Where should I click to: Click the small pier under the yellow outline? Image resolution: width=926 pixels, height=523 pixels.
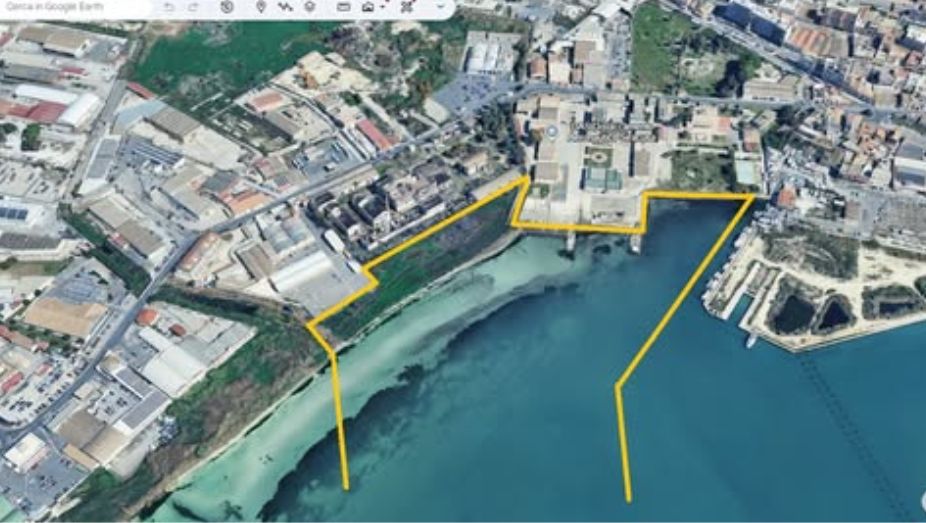coord(570,242)
